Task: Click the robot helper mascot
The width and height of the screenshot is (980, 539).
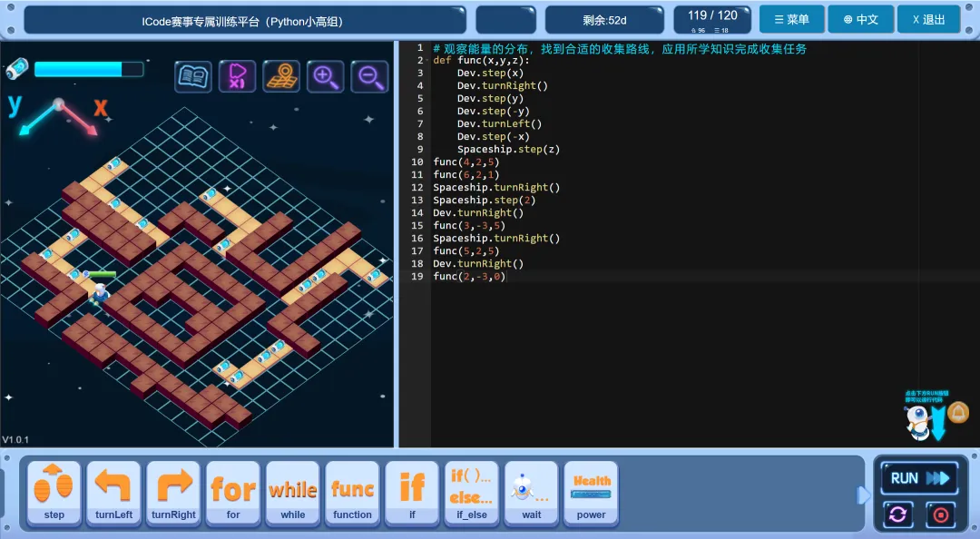Action: click(917, 422)
